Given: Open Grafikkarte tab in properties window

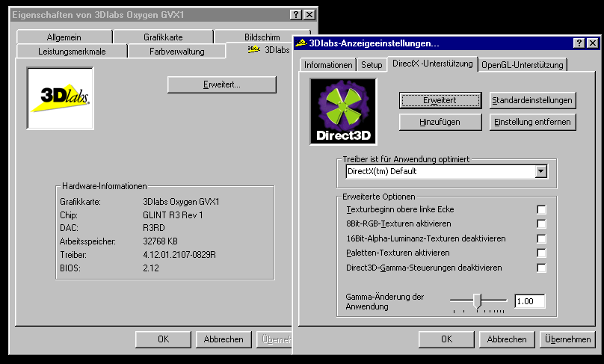Looking at the screenshot, I should point(163,37).
